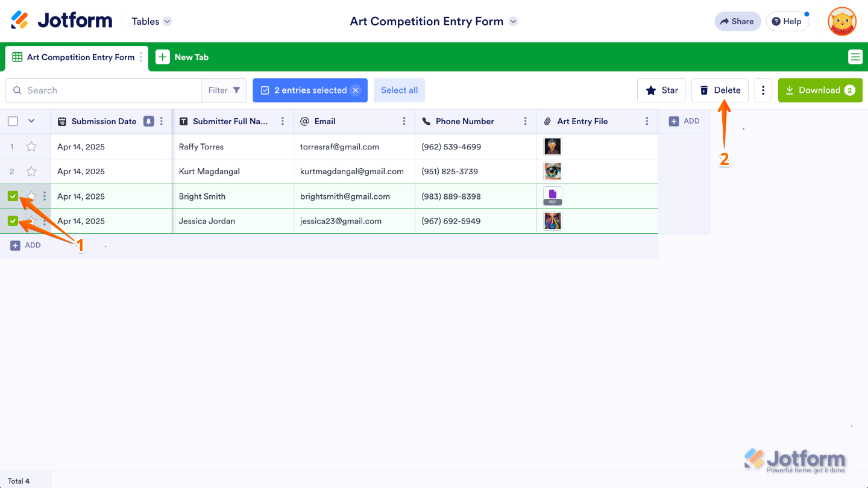This screenshot has height=488, width=868.
Task: Click the user avatar in top right
Action: tap(842, 22)
